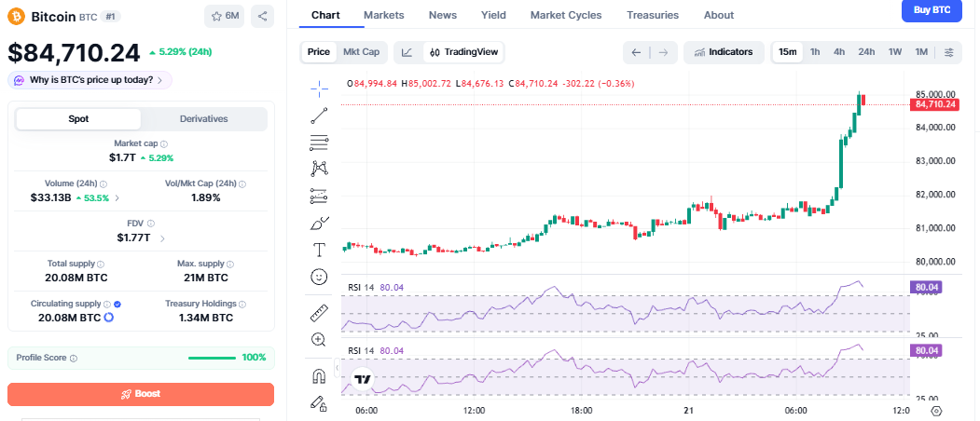Set chart interval to 4h
The width and height of the screenshot is (980, 421).
tap(839, 52)
